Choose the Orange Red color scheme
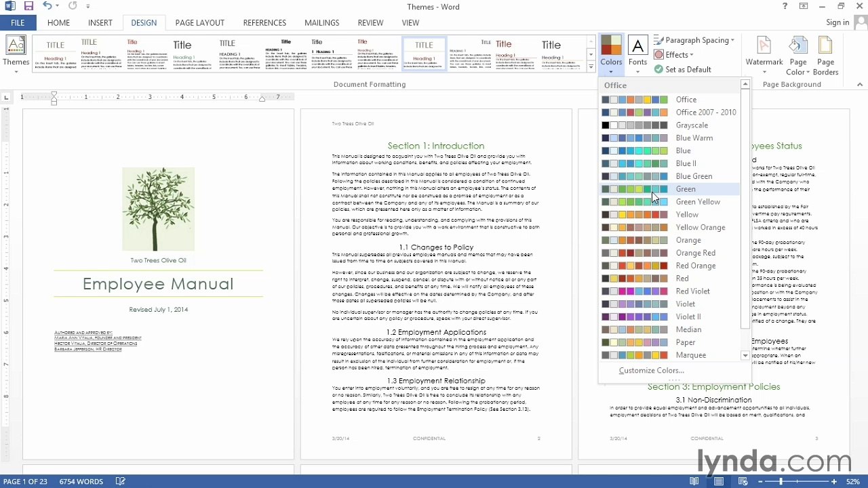868x488 pixels. 669,253
